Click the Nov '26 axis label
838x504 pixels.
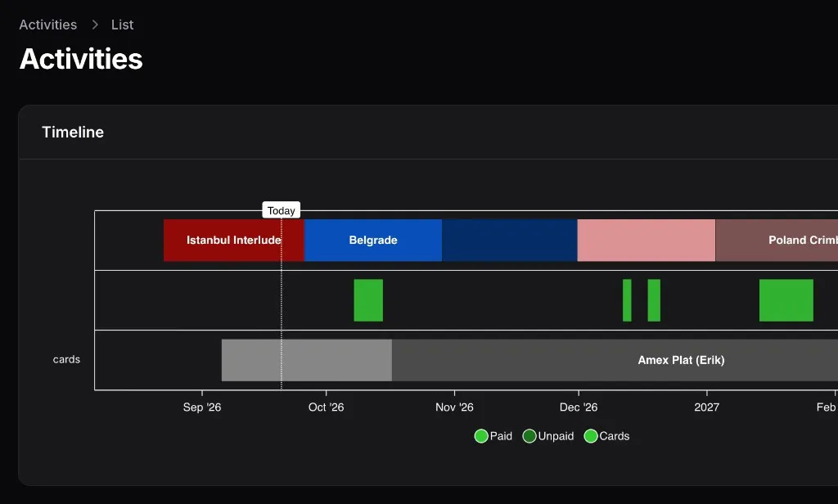[x=454, y=407]
